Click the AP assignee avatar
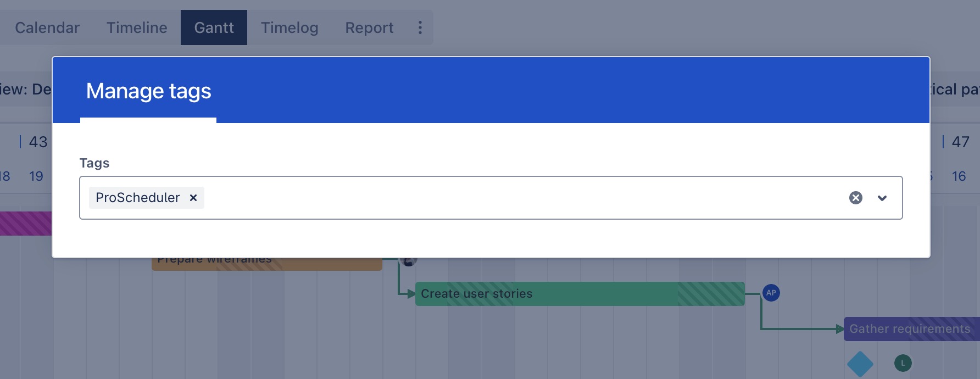Viewport: 980px width, 379px height. [771, 293]
